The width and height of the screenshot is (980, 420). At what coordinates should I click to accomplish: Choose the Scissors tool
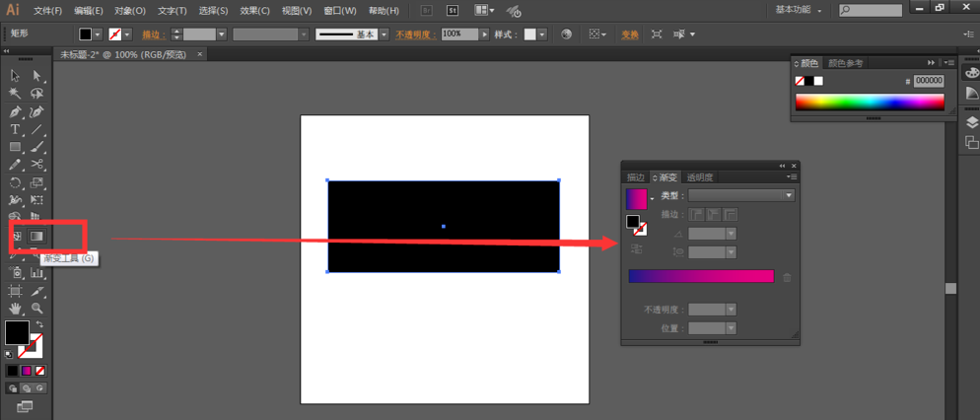[36, 165]
